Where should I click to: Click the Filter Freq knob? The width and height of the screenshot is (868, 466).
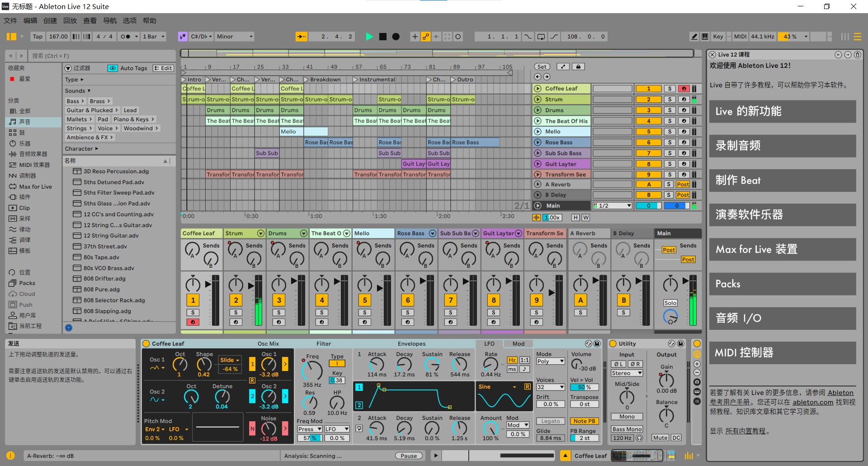[x=312, y=371]
